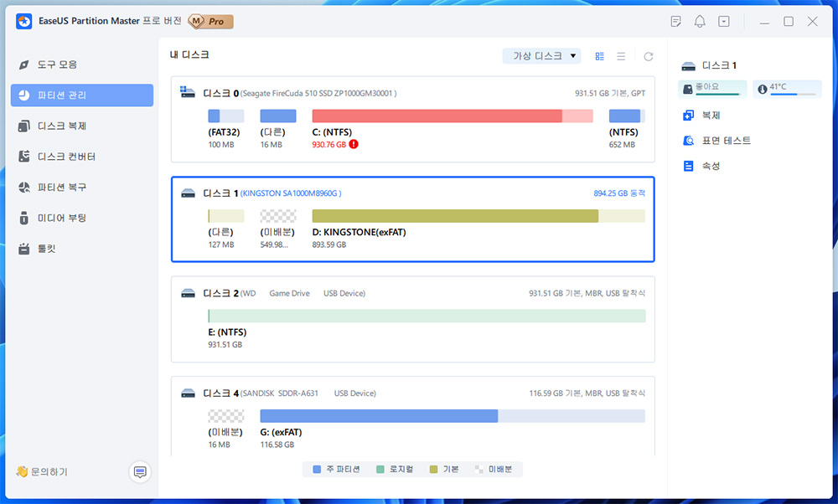
Task: Open the notes icon in the title bar
Action: pos(675,22)
